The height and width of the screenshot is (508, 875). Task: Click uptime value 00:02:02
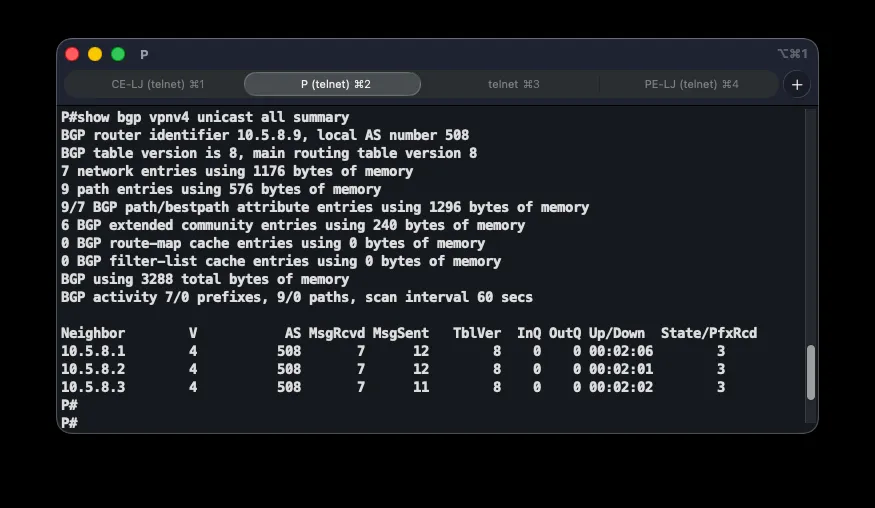point(621,387)
